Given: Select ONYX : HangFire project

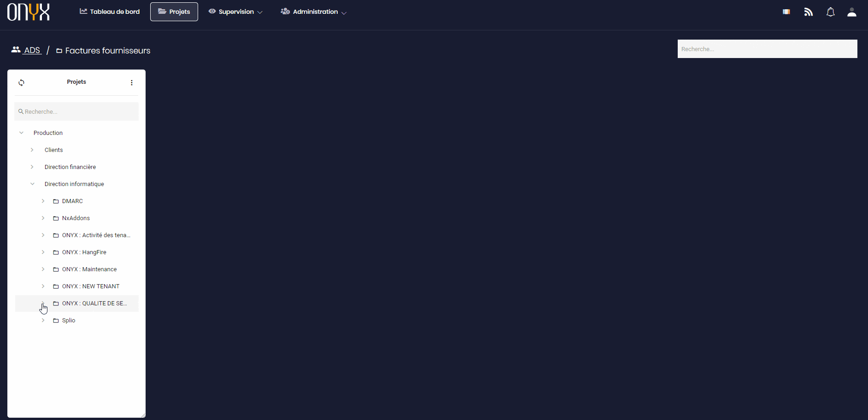Looking at the screenshot, I should pos(84,252).
